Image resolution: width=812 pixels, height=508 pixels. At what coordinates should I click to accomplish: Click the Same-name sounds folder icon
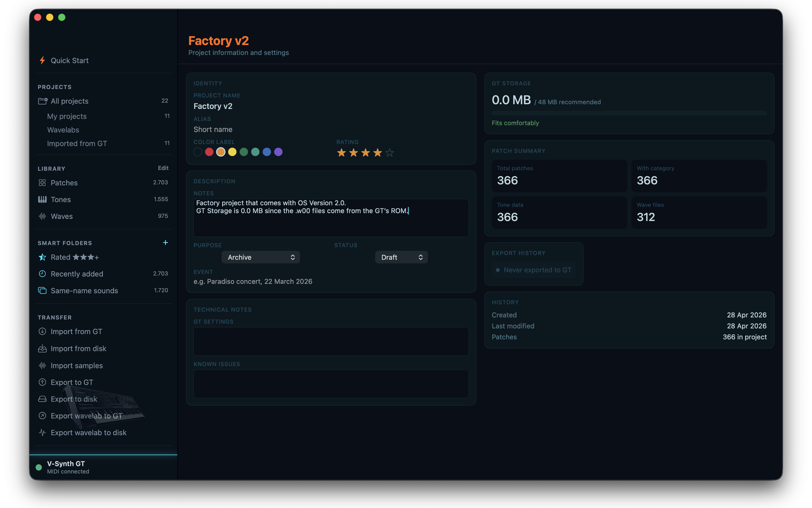[x=42, y=291]
